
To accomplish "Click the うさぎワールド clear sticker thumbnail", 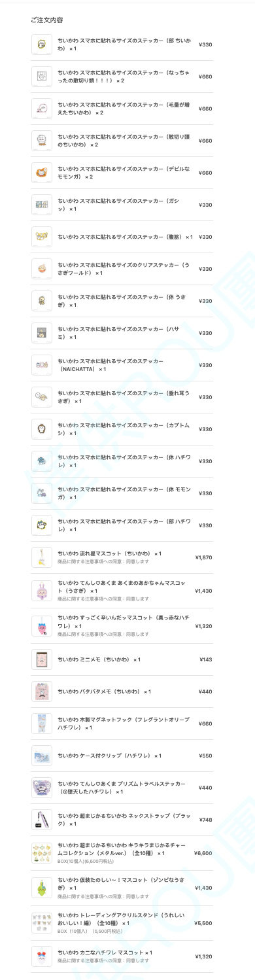I will 42,269.
